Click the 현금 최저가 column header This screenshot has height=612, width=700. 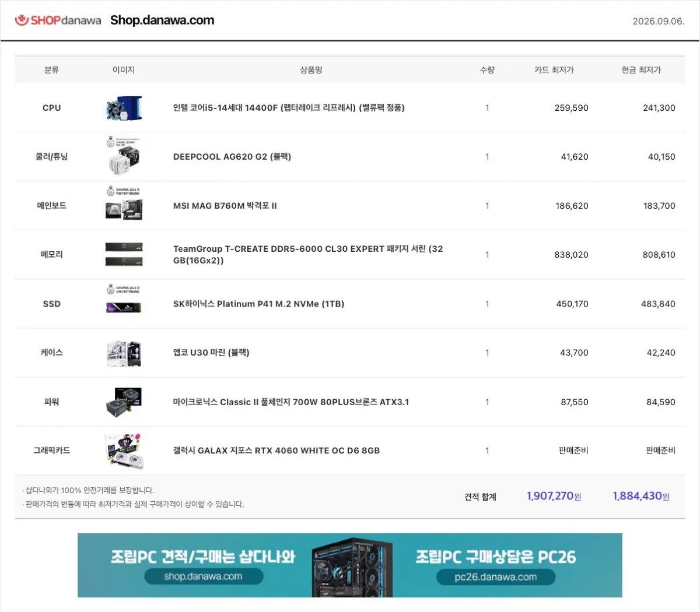[x=641, y=70]
